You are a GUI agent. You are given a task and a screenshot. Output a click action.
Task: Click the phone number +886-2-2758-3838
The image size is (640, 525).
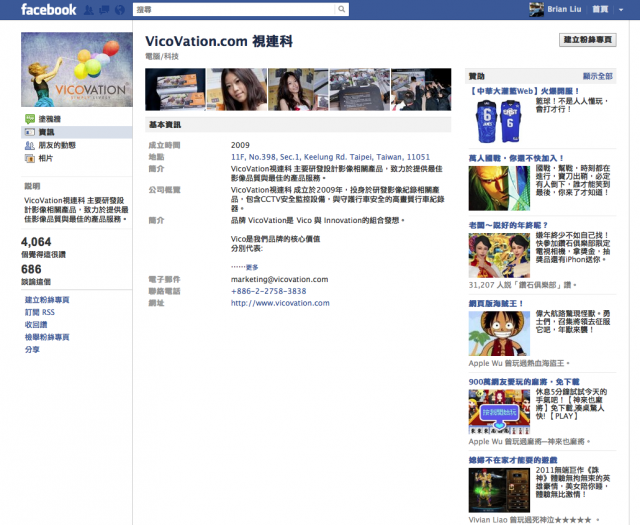pos(268,291)
